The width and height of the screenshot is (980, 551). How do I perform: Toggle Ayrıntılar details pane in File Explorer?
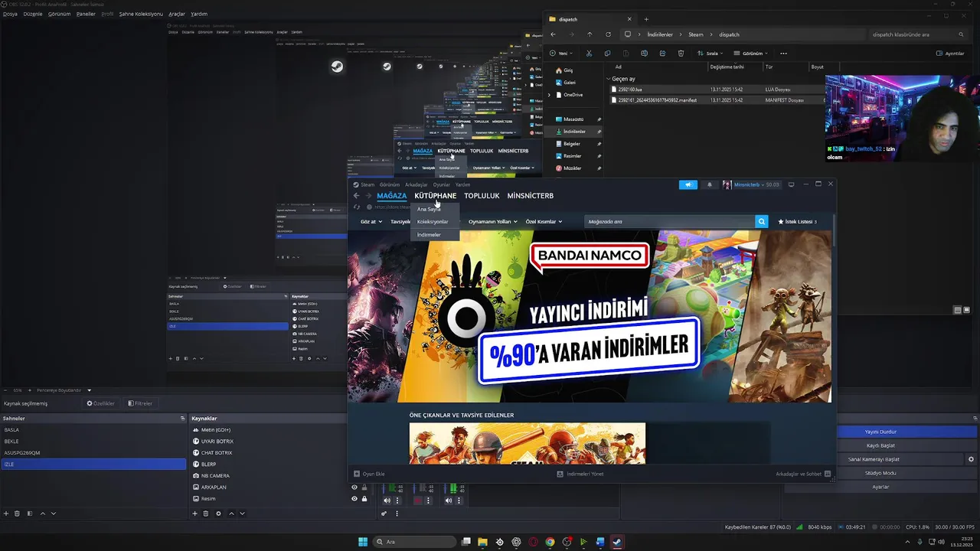point(950,54)
